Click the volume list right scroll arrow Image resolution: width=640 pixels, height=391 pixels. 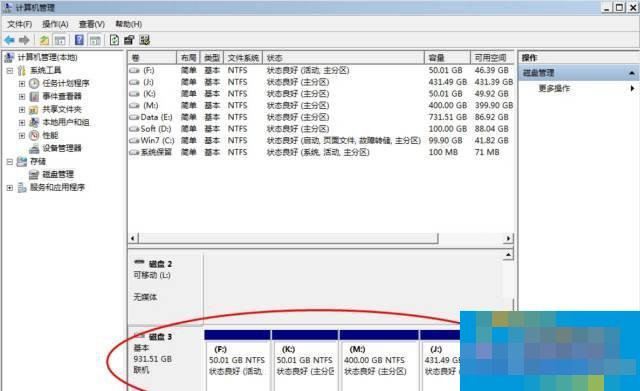coord(508,238)
